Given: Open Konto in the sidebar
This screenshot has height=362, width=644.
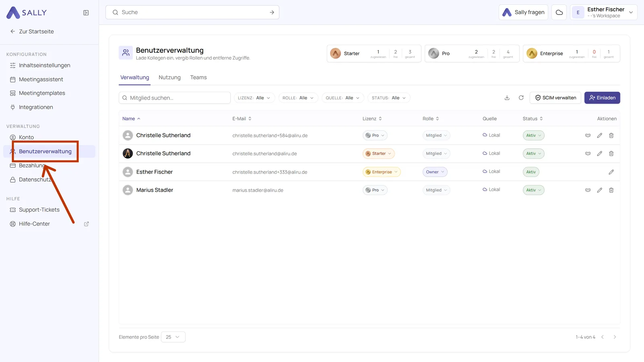Looking at the screenshot, I should click(49, 138).
